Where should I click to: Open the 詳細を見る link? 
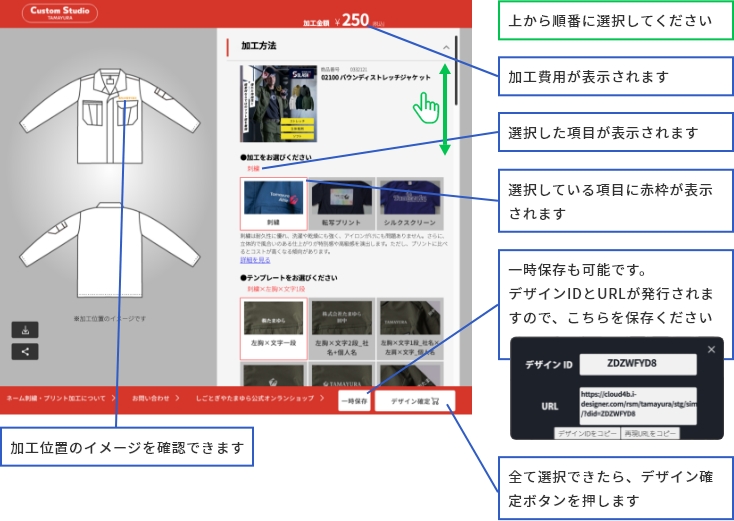coord(255,260)
